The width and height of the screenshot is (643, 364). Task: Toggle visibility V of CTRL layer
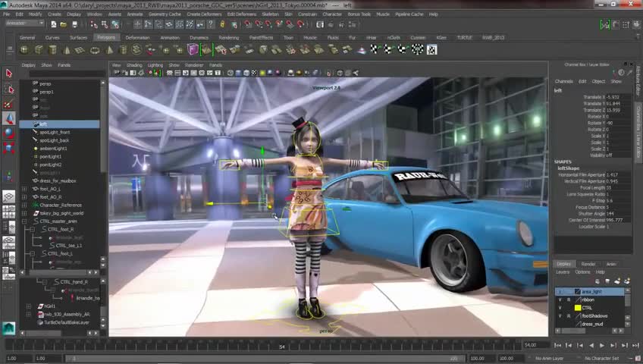coord(560,308)
